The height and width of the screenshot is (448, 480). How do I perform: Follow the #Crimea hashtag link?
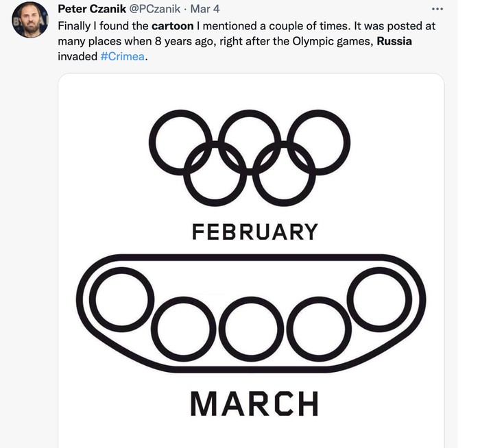(123, 56)
